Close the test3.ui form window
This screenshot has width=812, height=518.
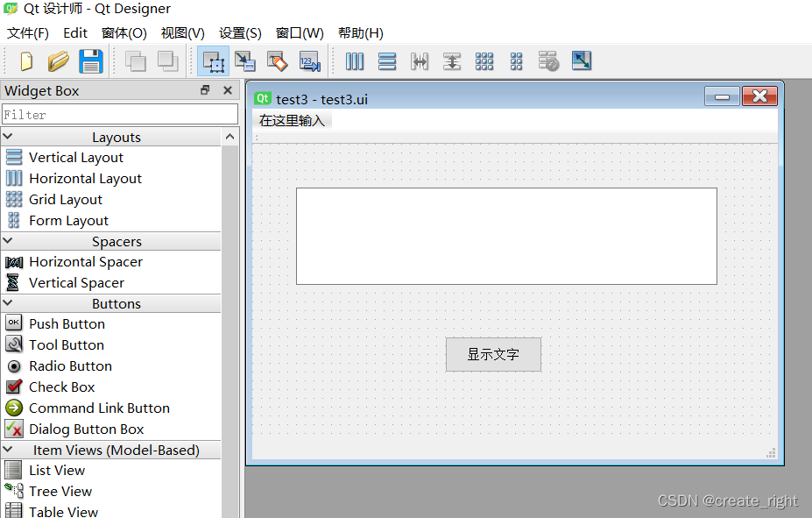(759, 96)
